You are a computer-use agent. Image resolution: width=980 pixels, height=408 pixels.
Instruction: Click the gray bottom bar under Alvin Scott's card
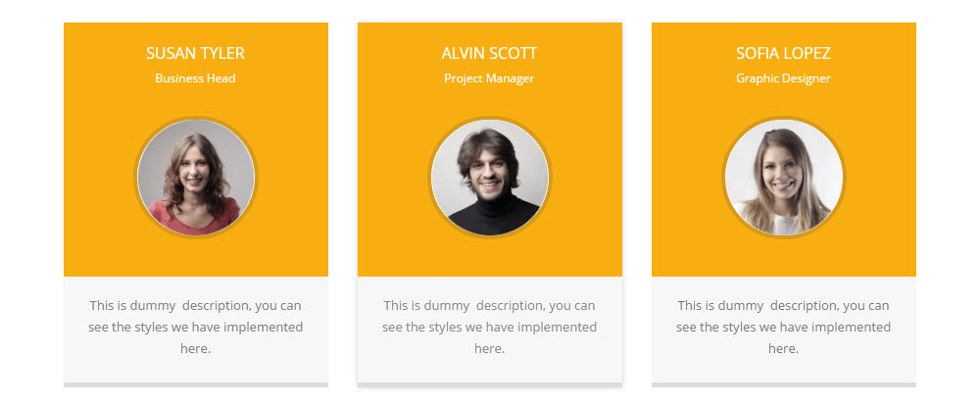[489, 384]
